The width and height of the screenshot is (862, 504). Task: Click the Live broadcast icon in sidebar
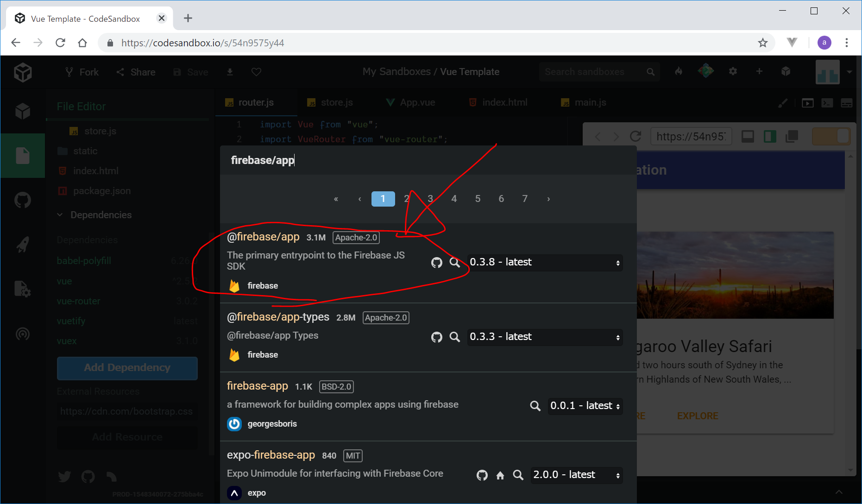coord(23,334)
